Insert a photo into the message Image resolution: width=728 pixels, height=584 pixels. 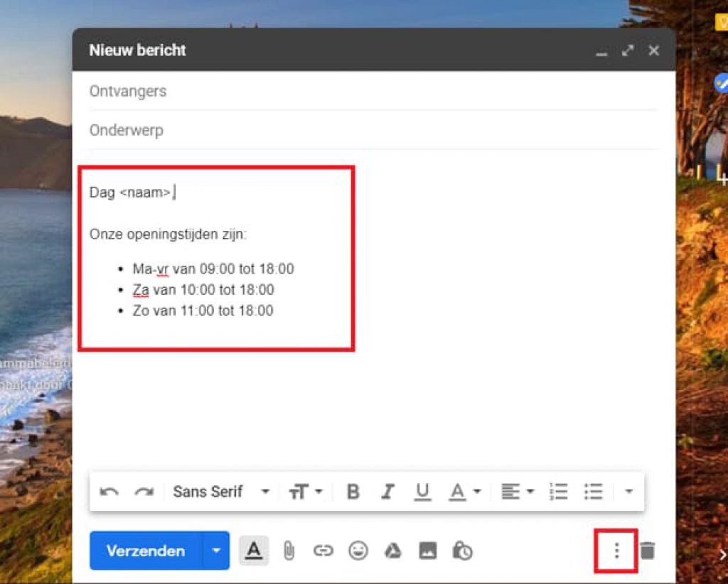click(x=427, y=551)
